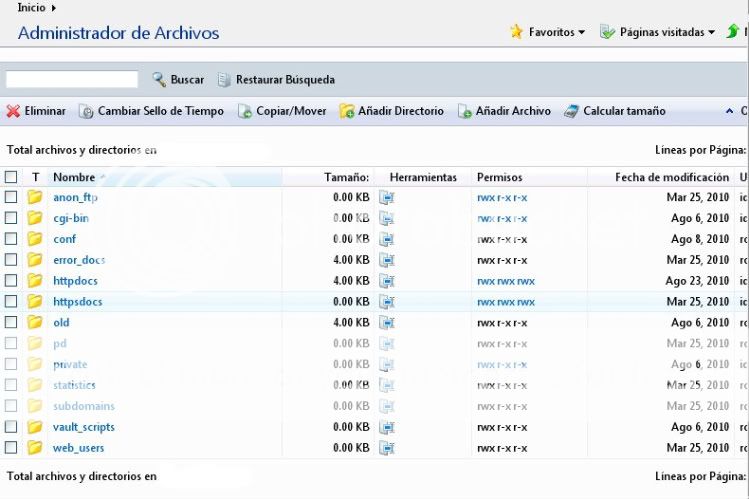The width and height of the screenshot is (749, 499).
Task: Click the Cambiar Sello de Tiempo icon
Action: coord(86,111)
